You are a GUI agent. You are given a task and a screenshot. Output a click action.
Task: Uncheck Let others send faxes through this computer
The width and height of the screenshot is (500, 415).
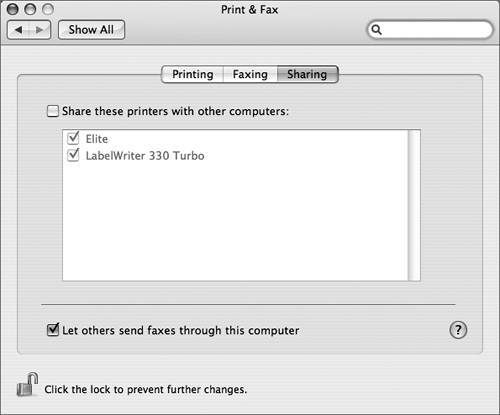pos(53,330)
